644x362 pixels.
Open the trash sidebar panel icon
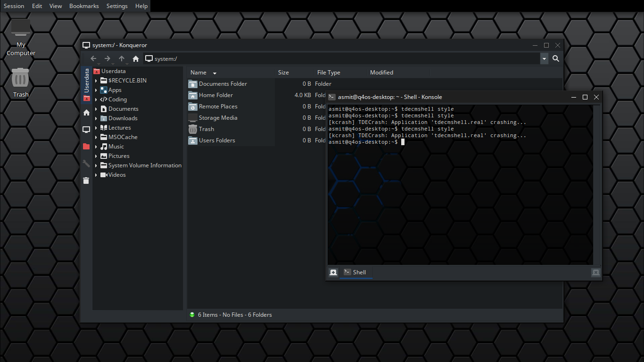86,181
